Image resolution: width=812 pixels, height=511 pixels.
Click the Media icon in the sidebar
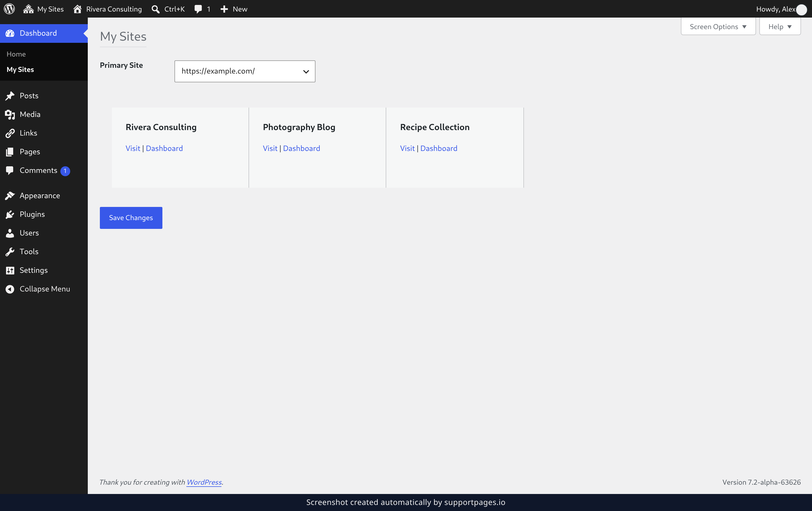pyautogui.click(x=10, y=114)
